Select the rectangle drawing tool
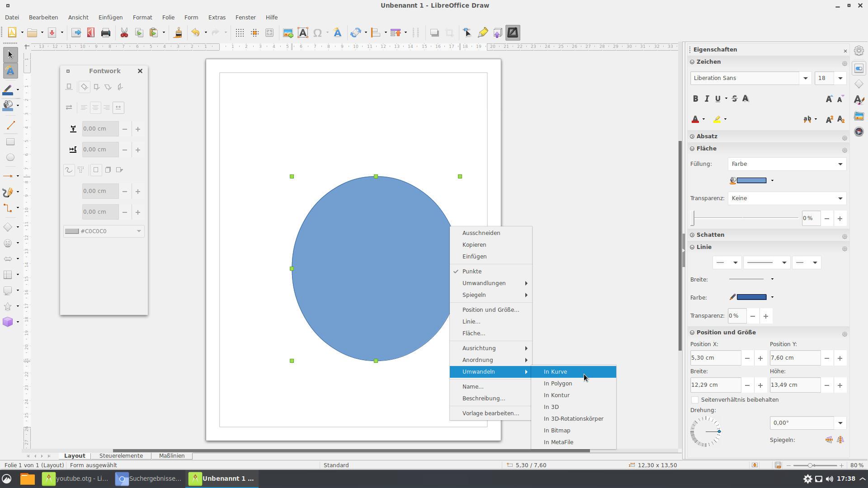 pyautogui.click(x=10, y=142)
